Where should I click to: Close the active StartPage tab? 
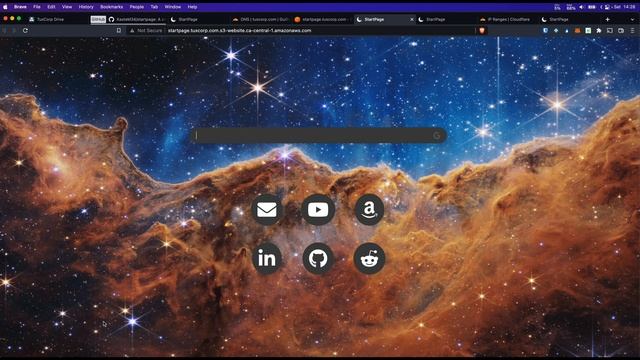coord(412,19)
